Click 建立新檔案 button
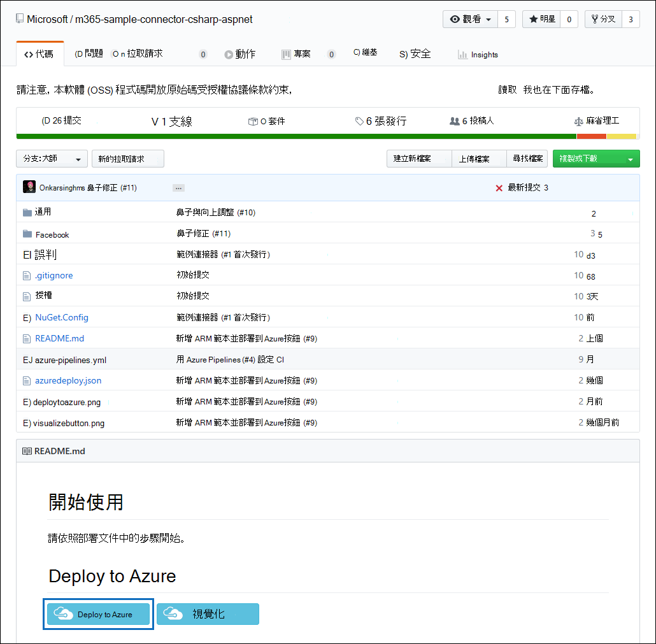The width and height of the screenshot is (656, 644). (x=419, y=159)
